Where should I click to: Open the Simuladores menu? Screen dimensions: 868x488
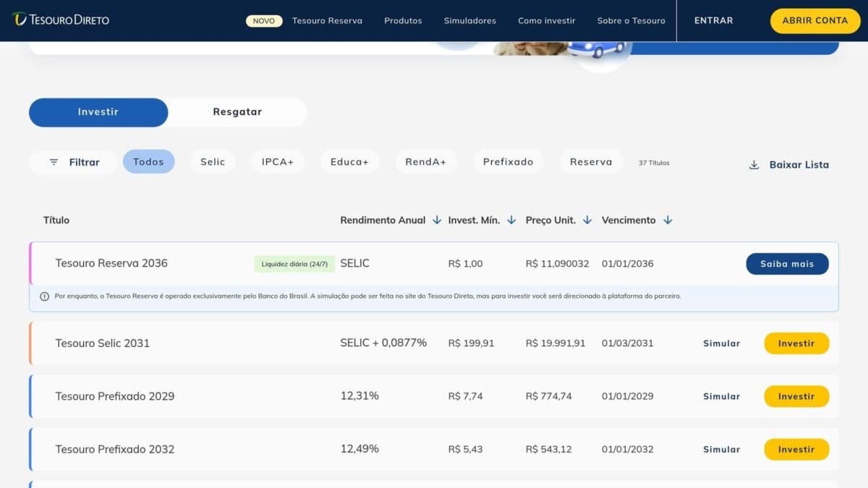click(x=470, y=21)
